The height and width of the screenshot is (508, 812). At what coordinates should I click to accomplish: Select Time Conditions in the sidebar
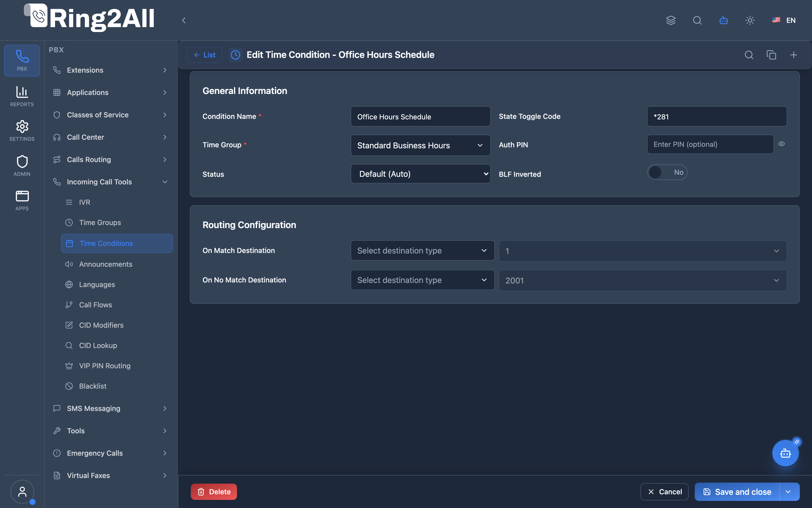tap(117, 243)
